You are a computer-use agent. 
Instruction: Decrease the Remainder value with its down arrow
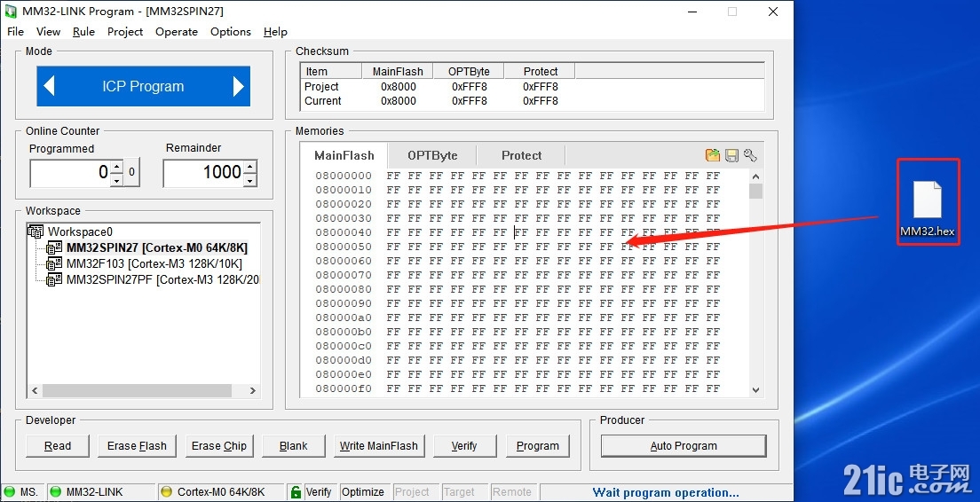250,180
